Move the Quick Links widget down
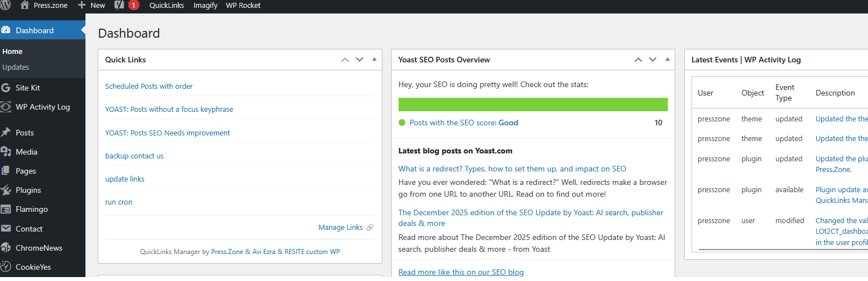 point(360,60)
